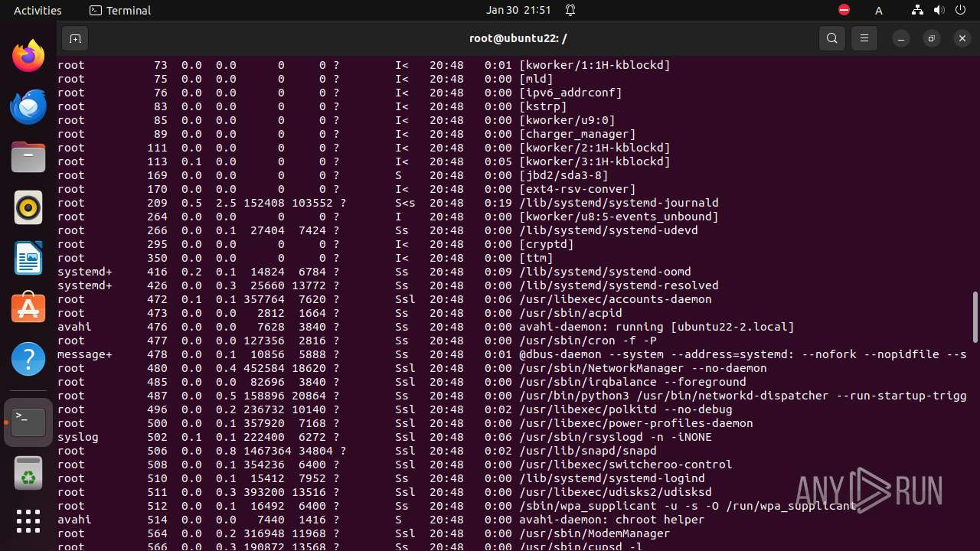980x551 pixels.
Task: Open the notifications bell in top bar
Action: 570,10
